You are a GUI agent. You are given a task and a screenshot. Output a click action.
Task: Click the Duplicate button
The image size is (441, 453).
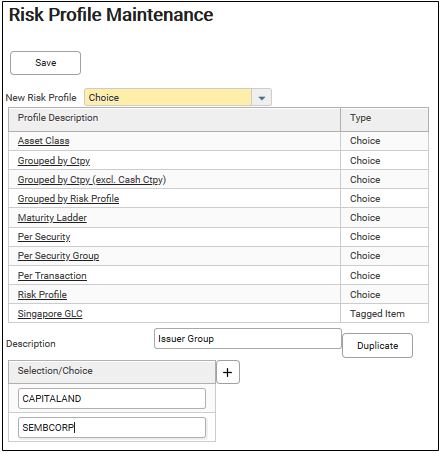[377, 345]
